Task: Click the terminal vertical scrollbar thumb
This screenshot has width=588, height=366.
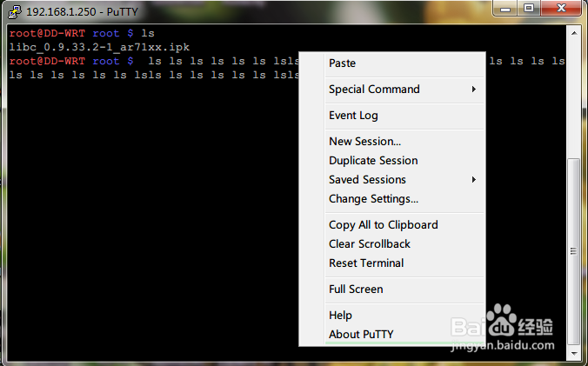Action: [x=574, y=251]
